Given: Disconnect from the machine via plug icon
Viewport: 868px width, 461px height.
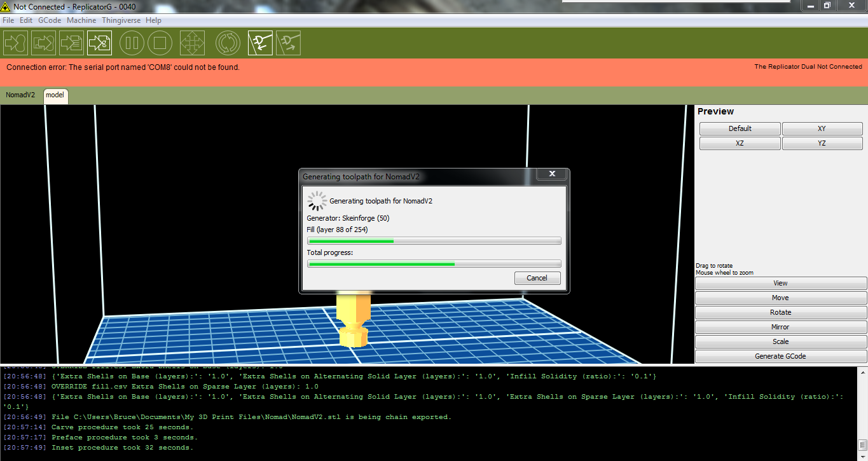Looking at the screenshot, I should point(288,43).
